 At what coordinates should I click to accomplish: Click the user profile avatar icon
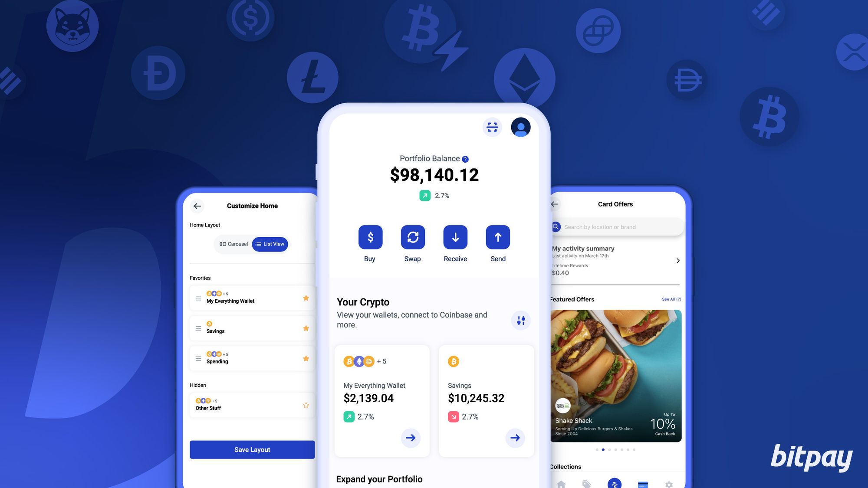click(520, 126)
